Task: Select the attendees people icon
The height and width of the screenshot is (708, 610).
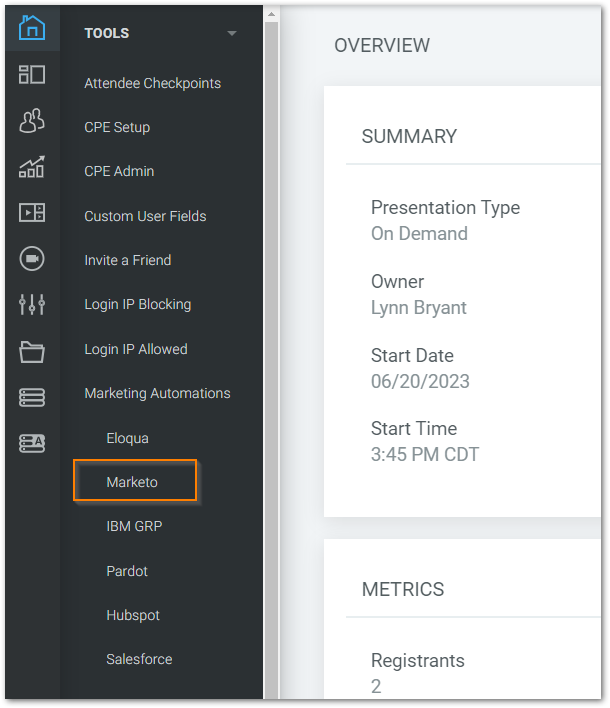Action: 32,121
